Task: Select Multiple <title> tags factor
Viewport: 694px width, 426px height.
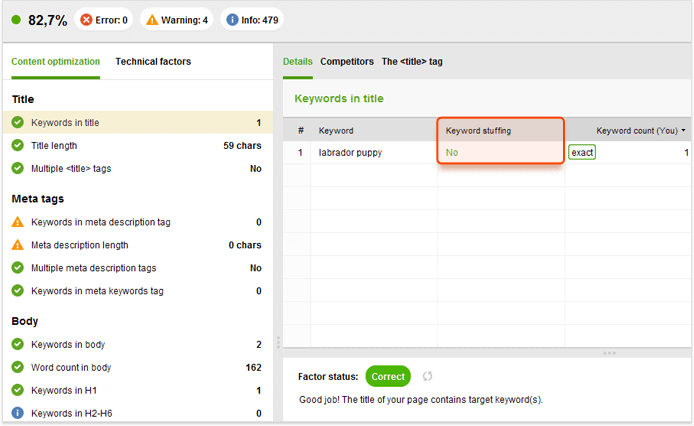Action: (138, 168)
